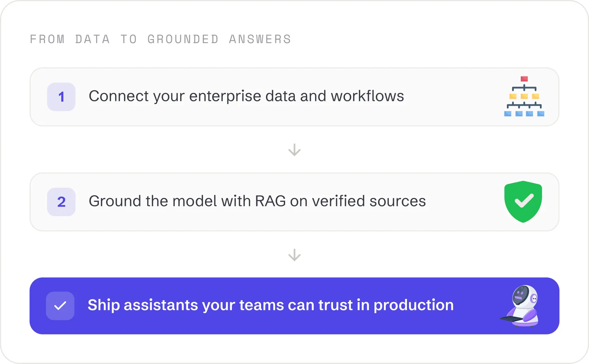Click the step 2 number badge
This screenshot has height=364, width=589.
tap(61, 202)
